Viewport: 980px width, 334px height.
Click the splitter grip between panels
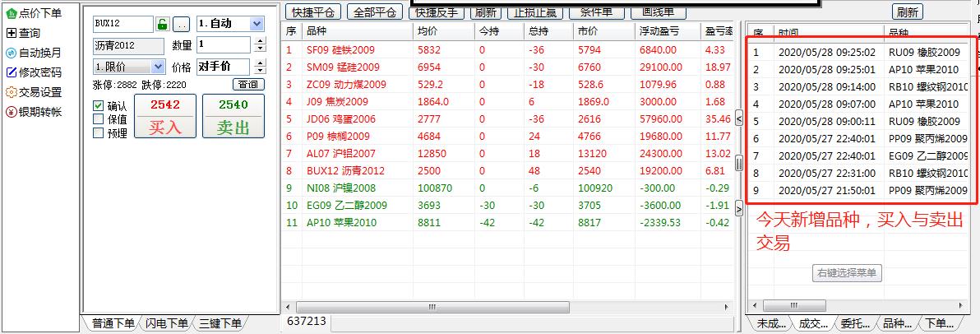click(x=739, y=163)
